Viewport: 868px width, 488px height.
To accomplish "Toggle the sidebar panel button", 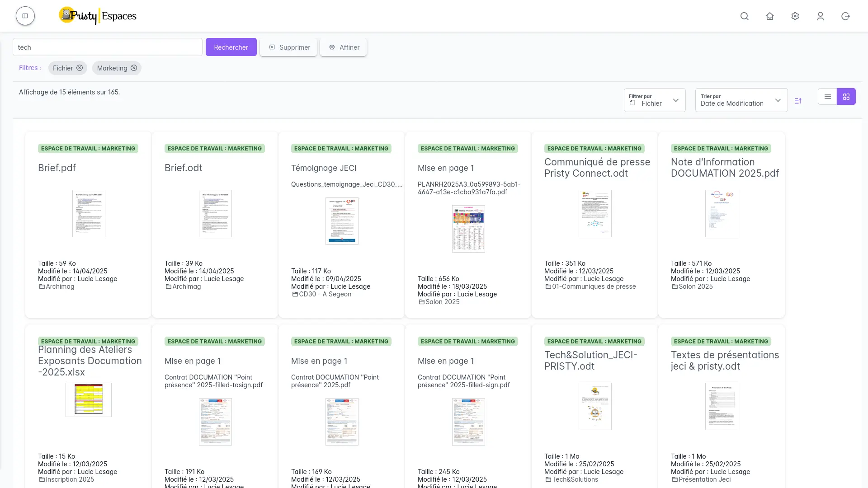I will click(25, 16).
